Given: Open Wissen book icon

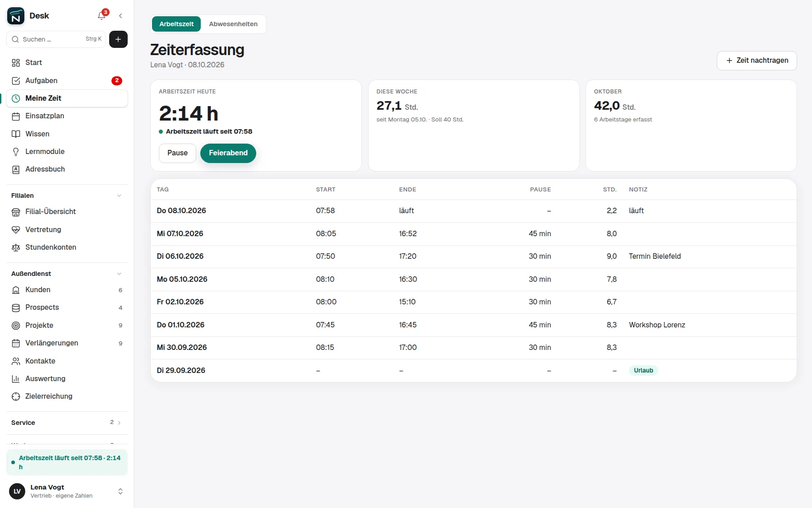Looking at the screenshot, I should tap(16, 134).
